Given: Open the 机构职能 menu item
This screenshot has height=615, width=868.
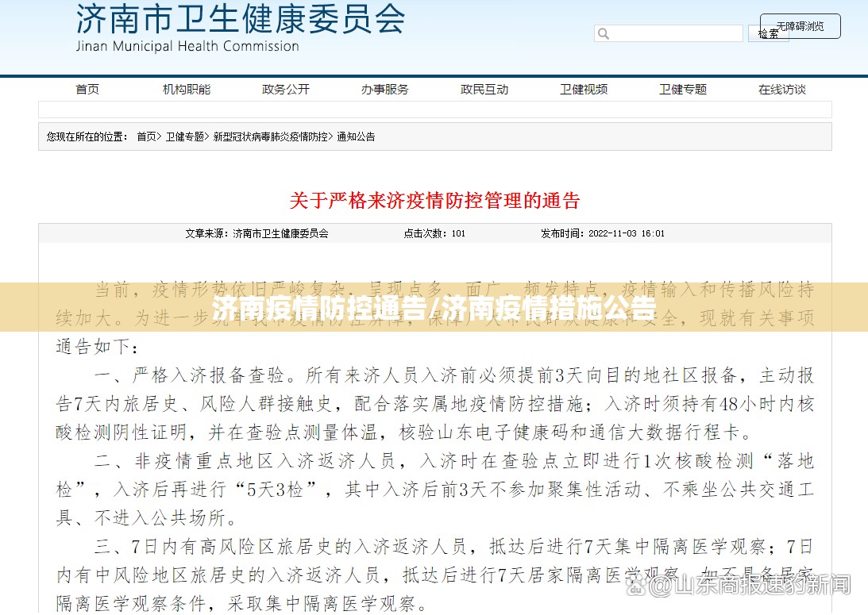Looking at the screenshot, I should 187,90.
